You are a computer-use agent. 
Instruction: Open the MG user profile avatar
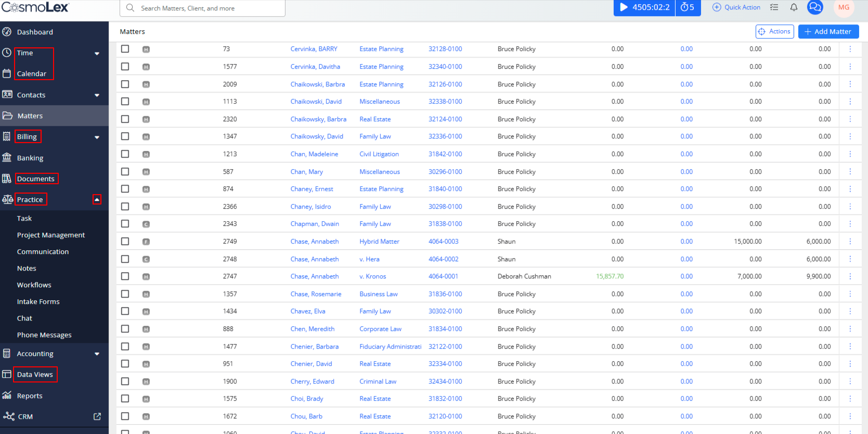[x=844, y=7]
